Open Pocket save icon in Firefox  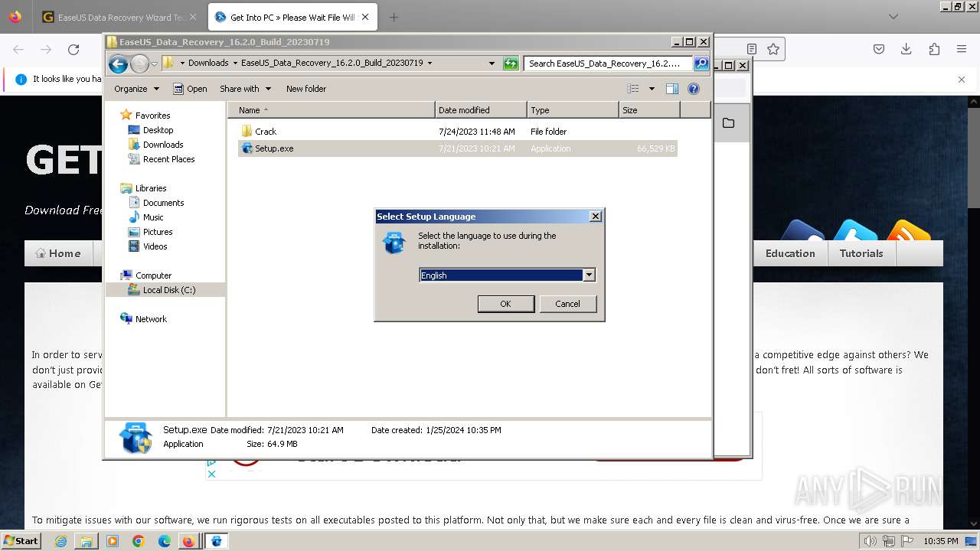pyautogui.click(x=879, y=49)
